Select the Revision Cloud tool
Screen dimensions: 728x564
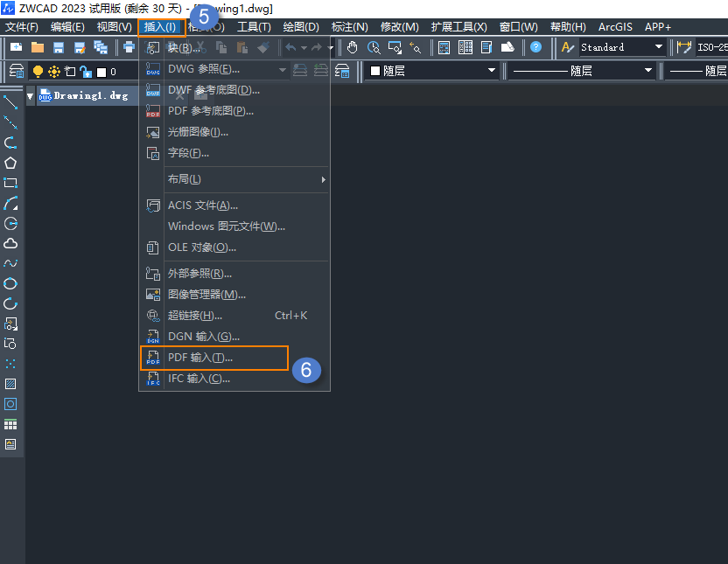click(10, 243)
